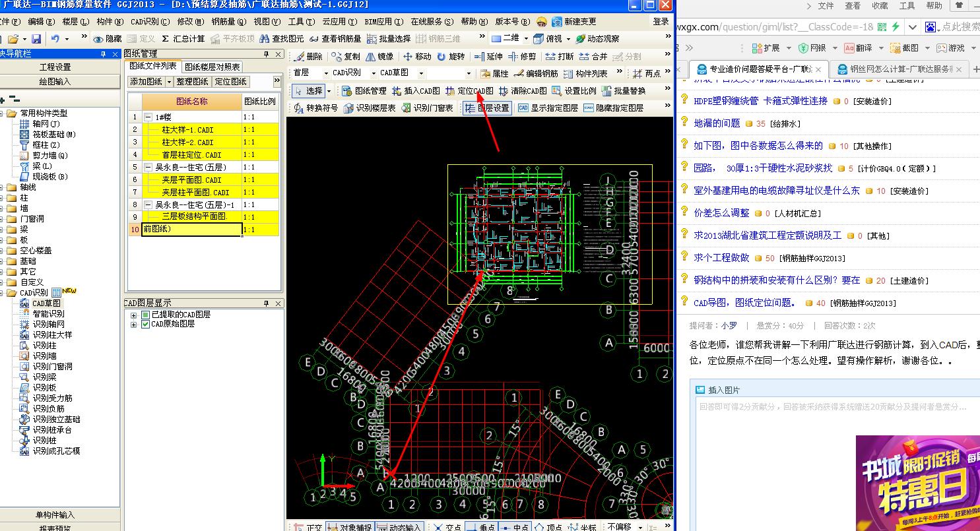The image size is (980, 531).
Task: Open 查看钢筋量 rebar quantity view
Action: point(335,40)
